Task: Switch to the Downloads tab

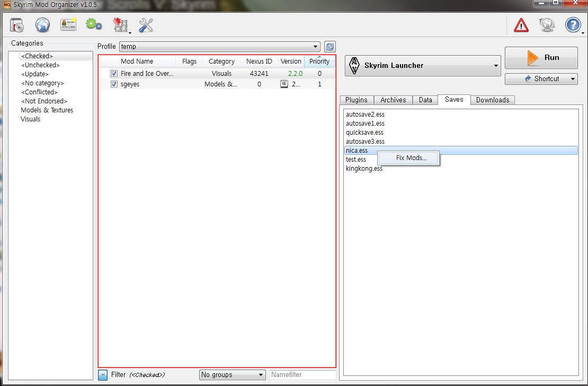Action: tap(492, 100)
